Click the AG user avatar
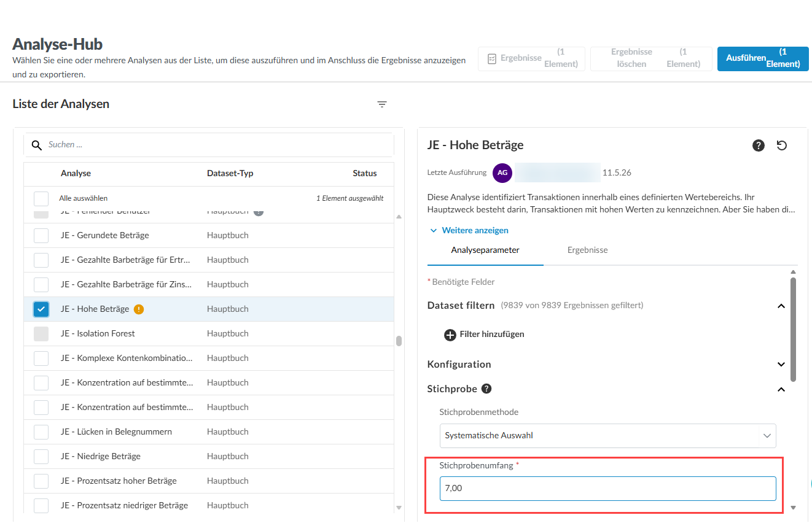 click(502, 173)
